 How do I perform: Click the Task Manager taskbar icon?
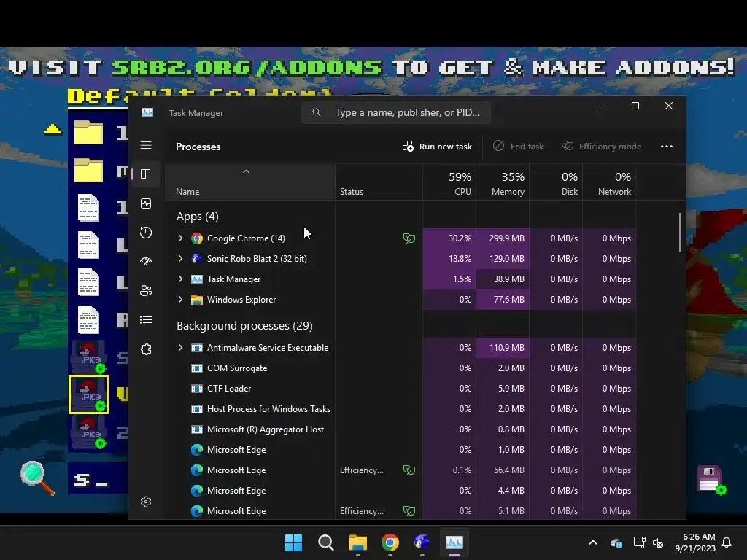coord(454,542)
